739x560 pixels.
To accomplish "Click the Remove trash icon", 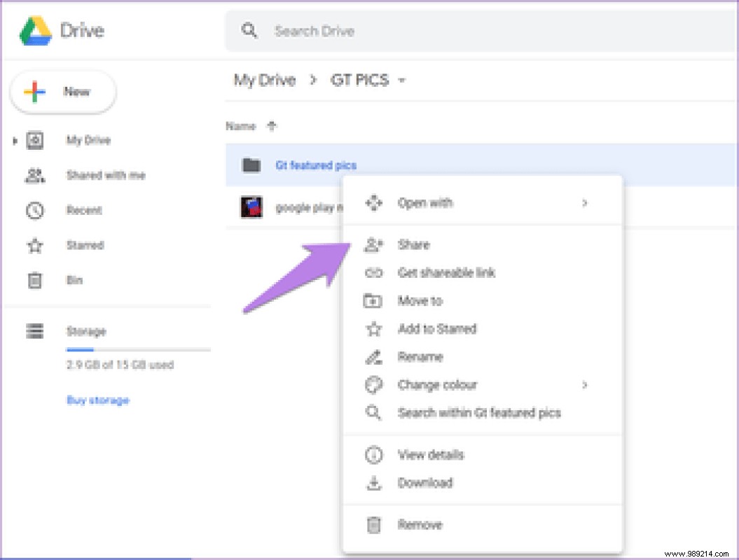I will (x=374, y=524).
